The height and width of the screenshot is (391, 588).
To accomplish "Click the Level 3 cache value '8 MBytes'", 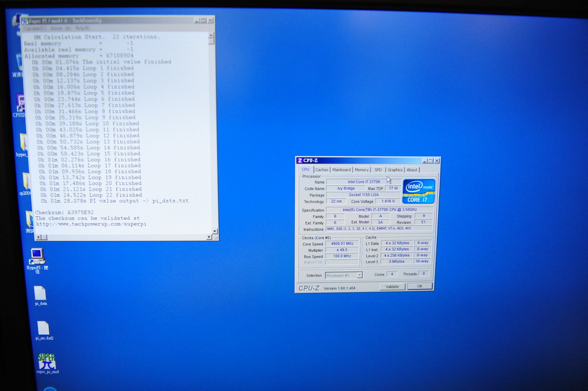I will point(397,261).
